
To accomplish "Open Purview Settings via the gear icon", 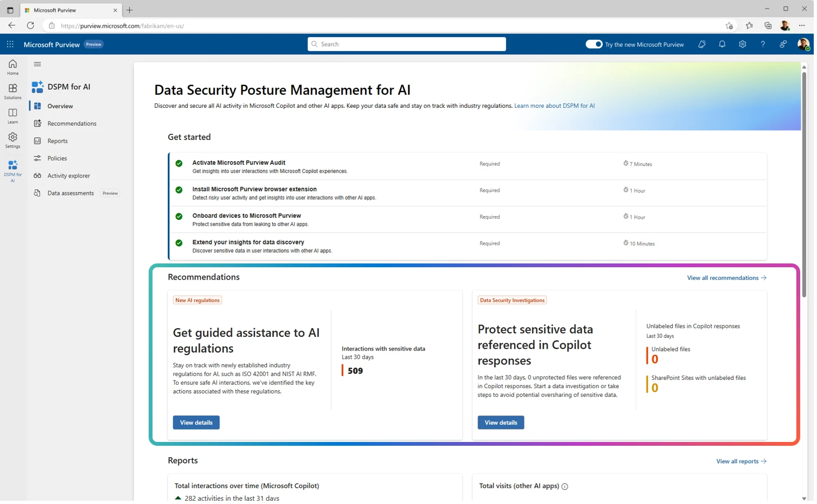I will [742, 44].
